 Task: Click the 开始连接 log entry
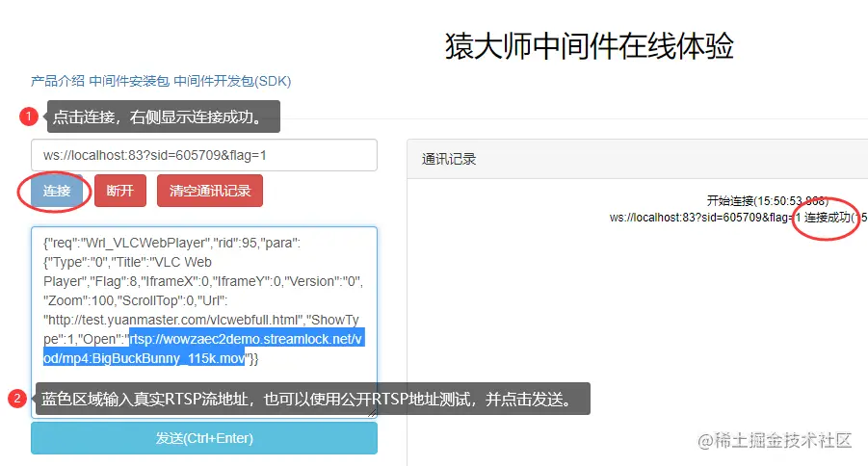point(767,201)
